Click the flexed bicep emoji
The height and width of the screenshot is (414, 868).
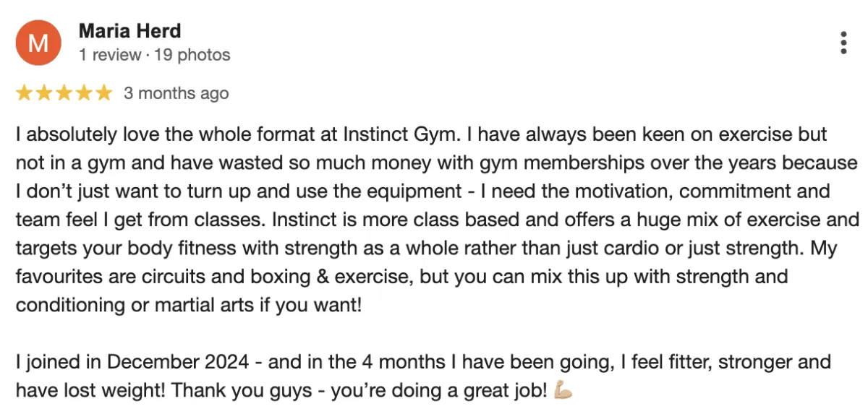pyautogui.click(x=563, y=391)
